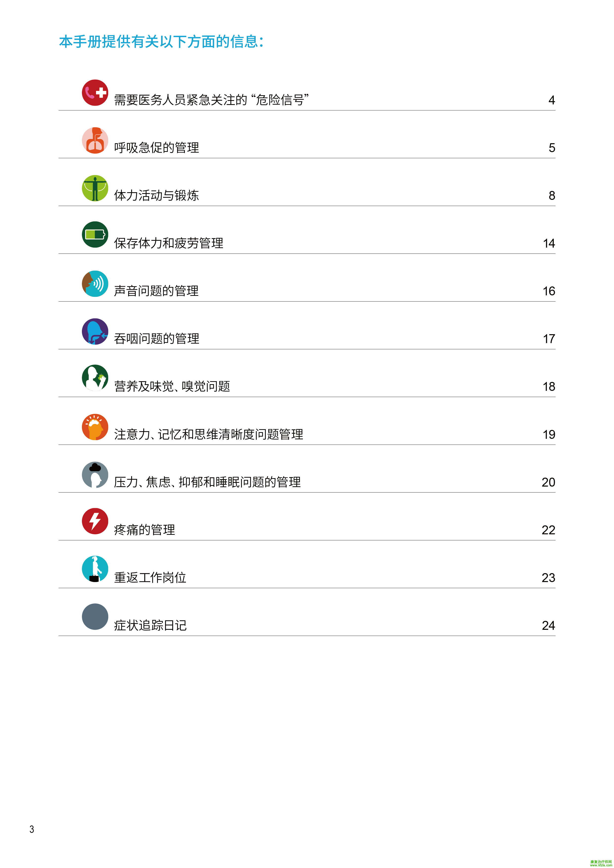The width and height of the screenshot is (614, 868).
Task: Click the green exercise figure icon
Action: tap(95, 188)
